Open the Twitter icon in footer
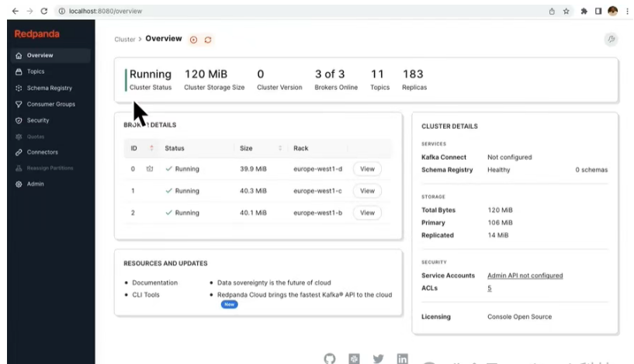The height and width of the screenshot is (364, 634). click(x=378, y=359)
